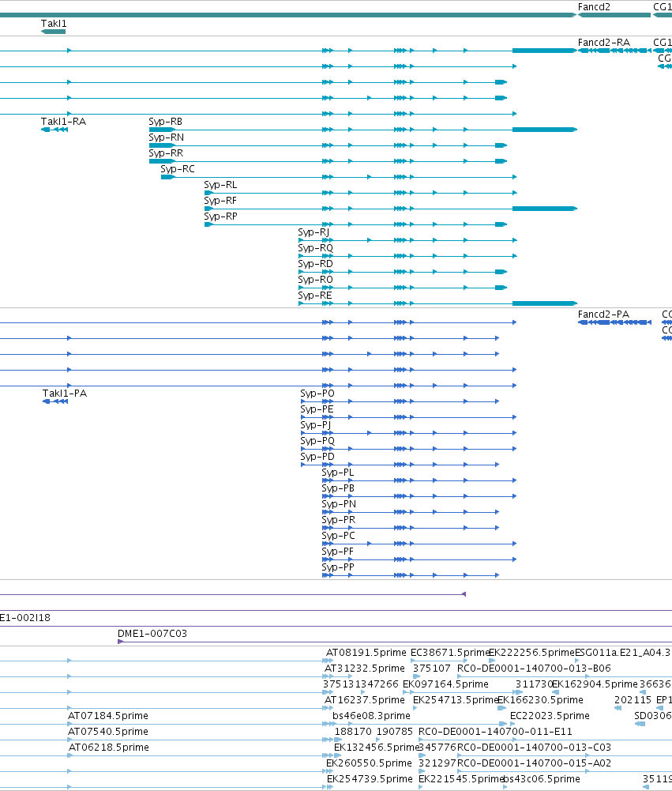Viewport: 672px width, 791px height.
Task: Click the RC0-DE0001-140700-013-C03 label
Action: click(535, 748)
